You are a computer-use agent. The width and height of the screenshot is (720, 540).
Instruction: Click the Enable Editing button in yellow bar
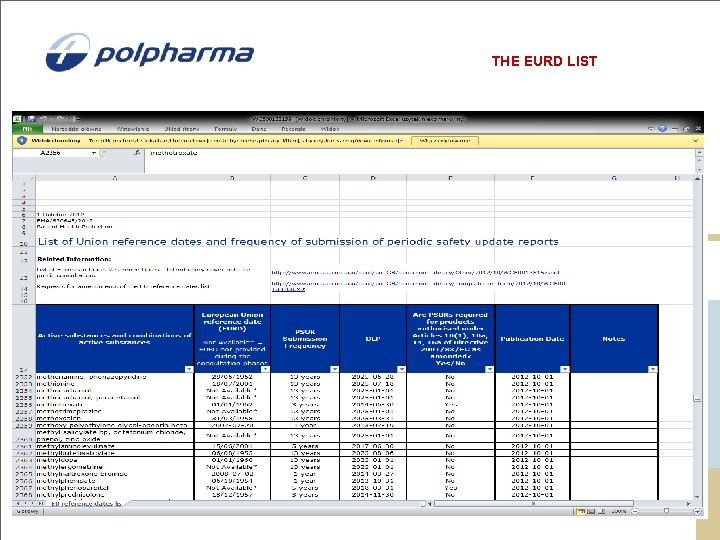(444, 141)
